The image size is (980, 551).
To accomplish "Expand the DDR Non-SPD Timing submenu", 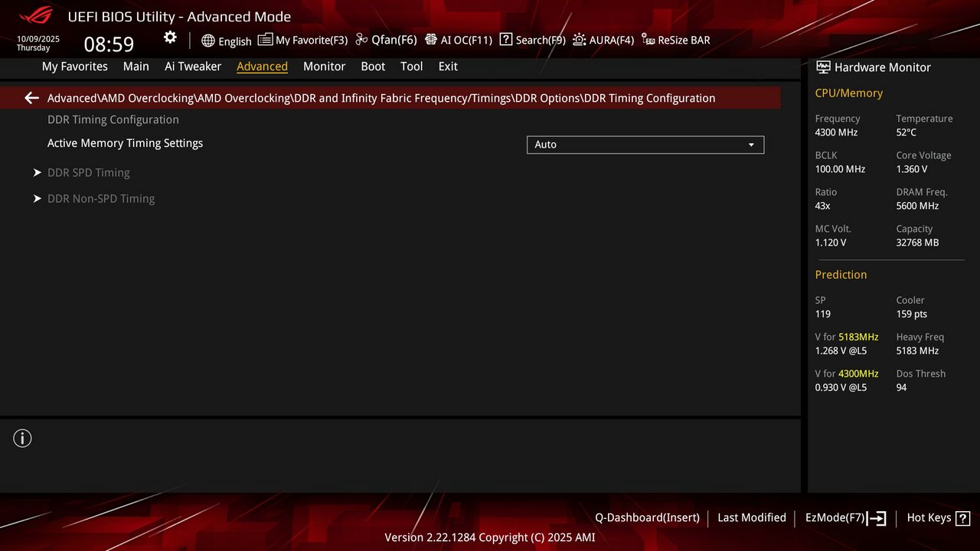I will [101, 198].
